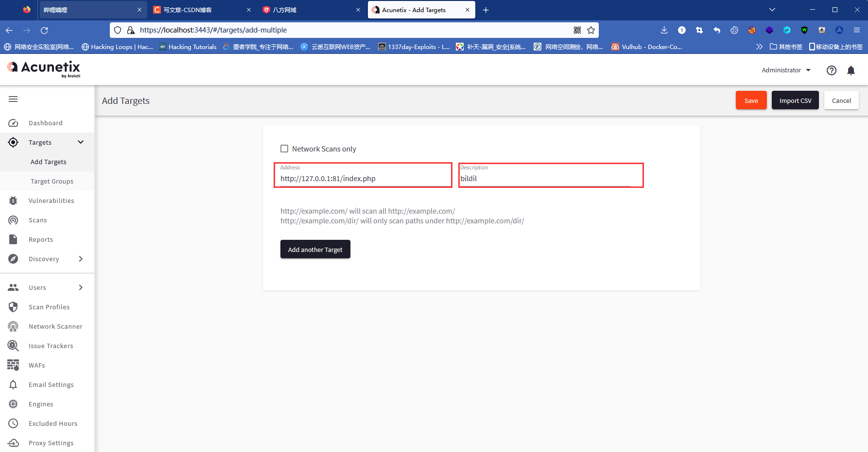Go back to the previous page

[x=9, y=30]
